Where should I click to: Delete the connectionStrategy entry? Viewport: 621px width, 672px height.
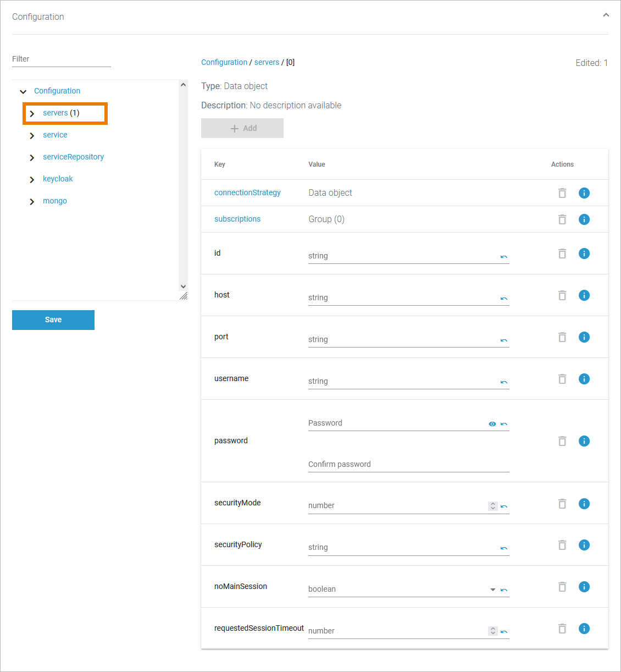[x=562, y=193]
